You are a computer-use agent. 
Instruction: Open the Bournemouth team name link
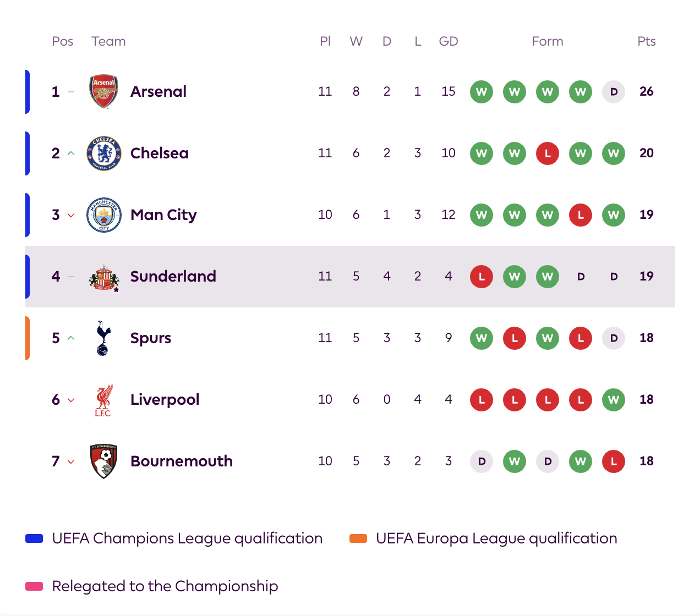[x=182, y=461]
